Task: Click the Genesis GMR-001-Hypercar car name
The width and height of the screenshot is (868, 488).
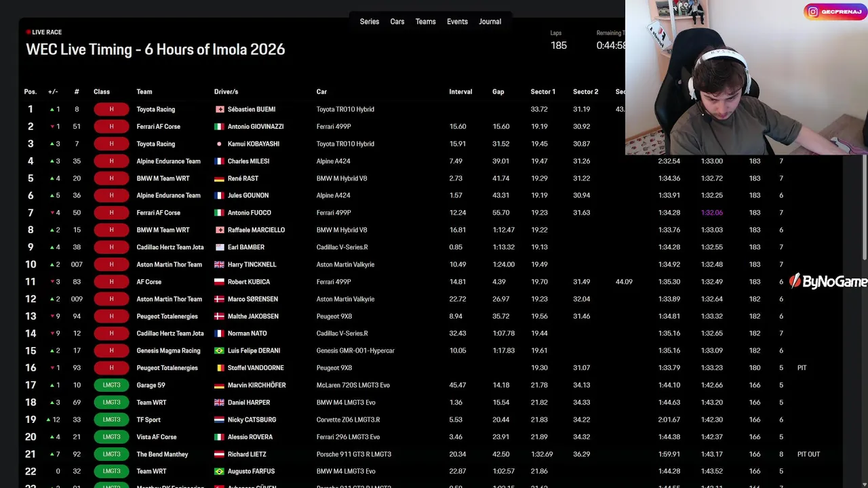Action: [x=355, y=350]
